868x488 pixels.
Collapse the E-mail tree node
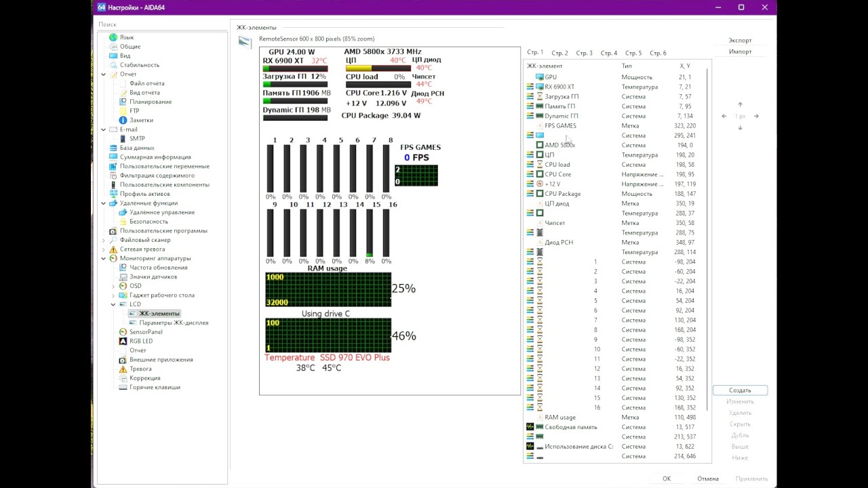point(104,129)
